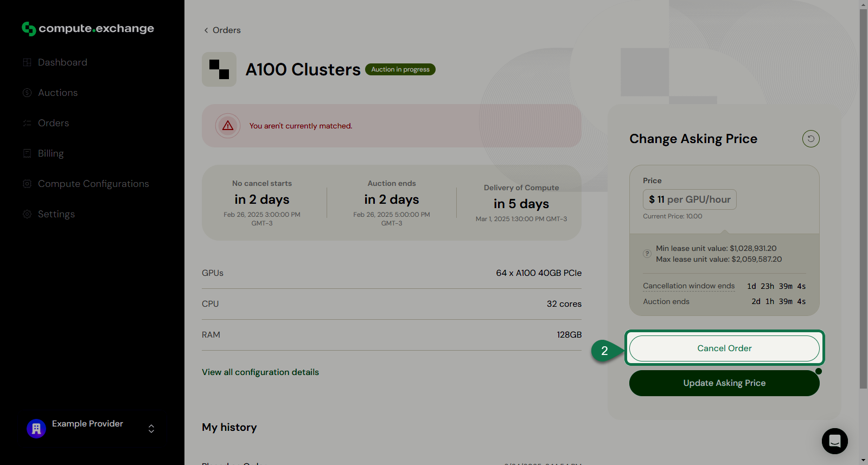
Task: Click the My history heading
Action: click(x=229, y=427)
